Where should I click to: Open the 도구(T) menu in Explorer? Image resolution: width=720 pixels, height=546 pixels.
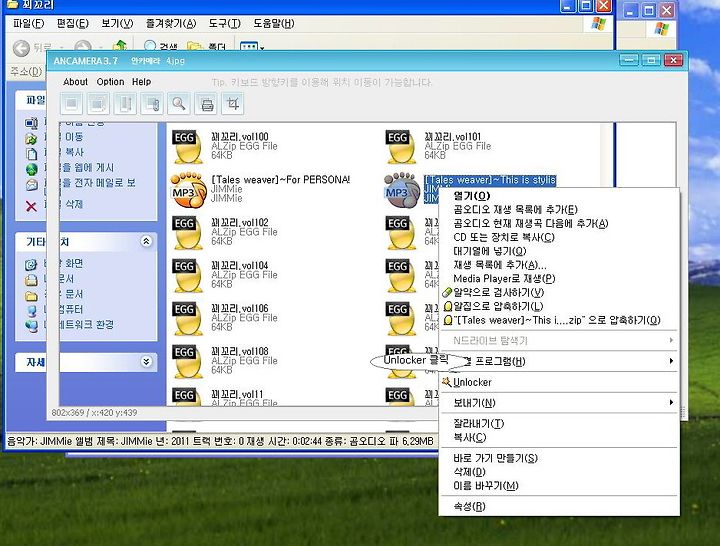pyautogui.click(x=225, y=23)
